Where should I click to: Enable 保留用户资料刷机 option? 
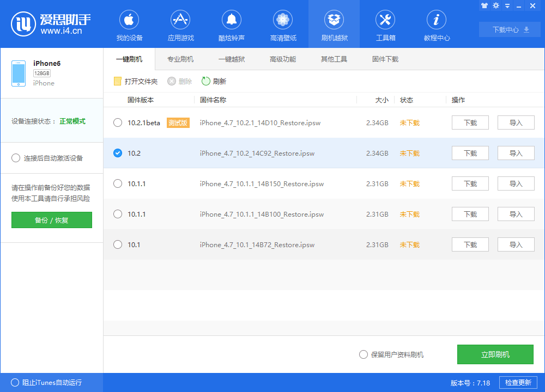[363, 354]
